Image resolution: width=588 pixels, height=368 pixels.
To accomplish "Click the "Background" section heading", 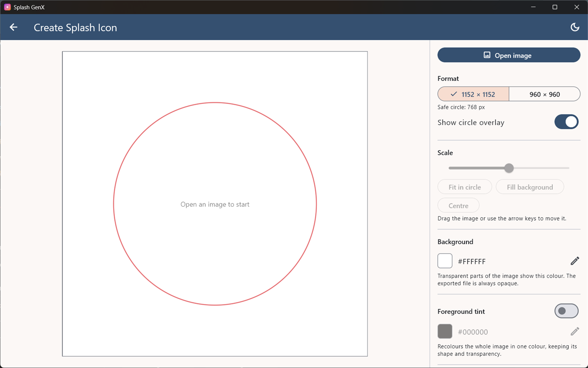I will tap(456, 242).
